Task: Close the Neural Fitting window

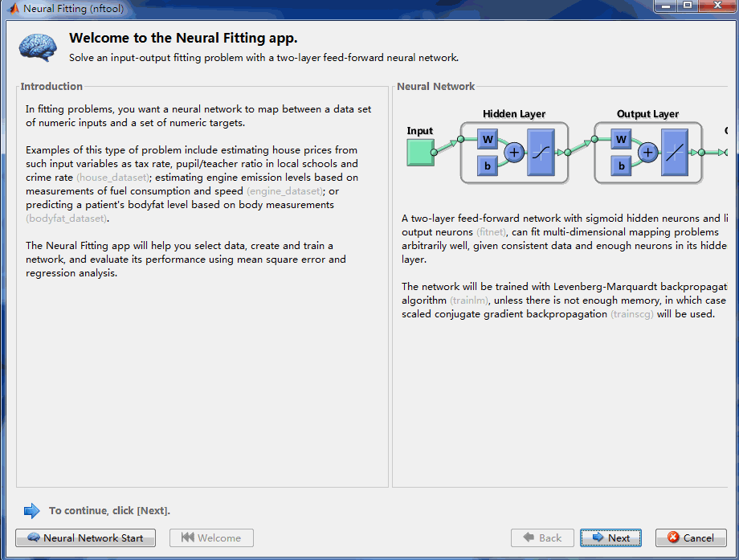Action: pos(718,6)
